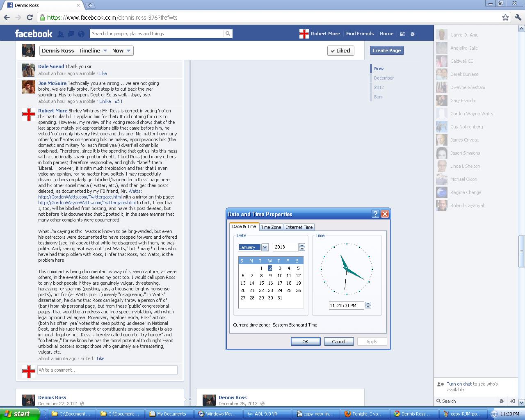
Task: Click Joe McGuire's profile picture
Action: click(28, 87)
